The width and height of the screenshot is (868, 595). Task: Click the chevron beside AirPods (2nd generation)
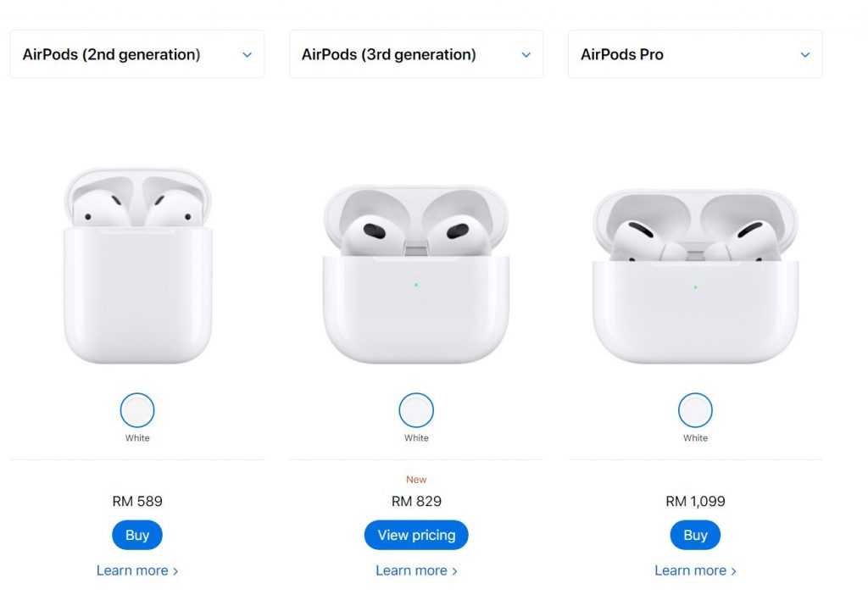tap(248, 55)
